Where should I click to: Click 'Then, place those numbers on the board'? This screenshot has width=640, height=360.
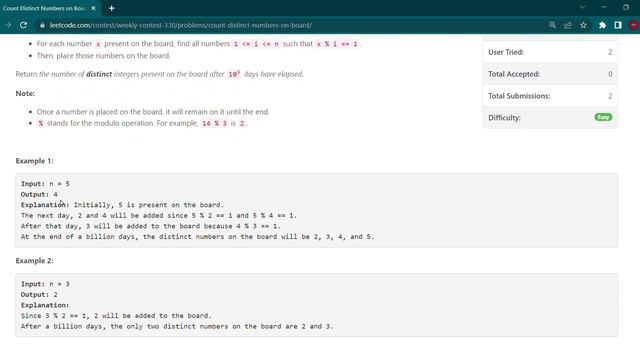point(103,56)
